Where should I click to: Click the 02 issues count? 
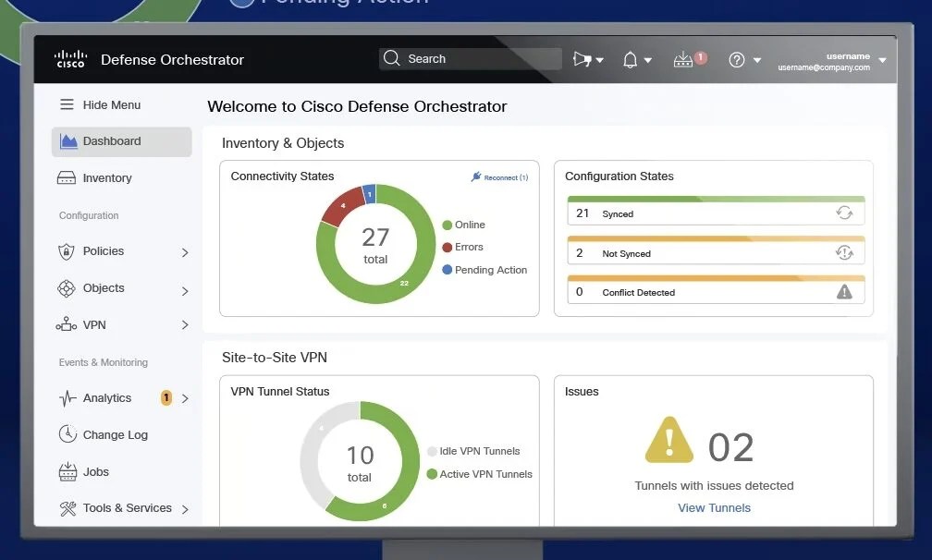[x=730, y=447]
